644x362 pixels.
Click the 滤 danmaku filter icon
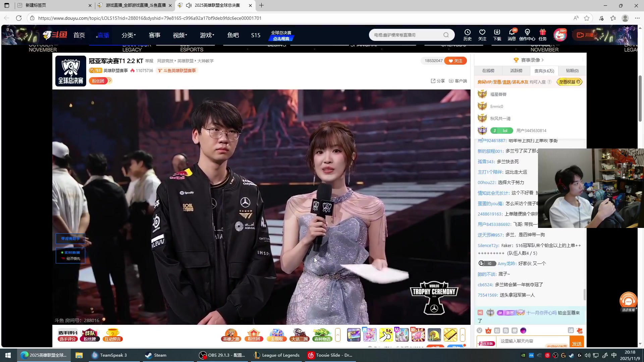click(571, 330)
